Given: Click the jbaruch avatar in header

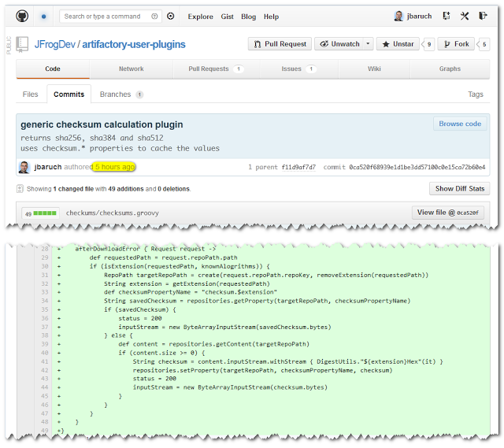Looking at the screenshot, I should [x=398, y=16].
